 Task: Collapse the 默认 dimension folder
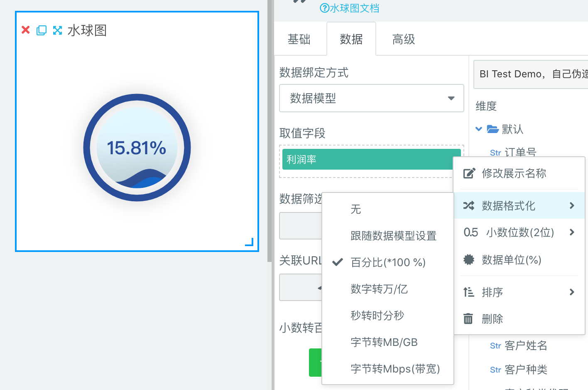click(479, 129)
